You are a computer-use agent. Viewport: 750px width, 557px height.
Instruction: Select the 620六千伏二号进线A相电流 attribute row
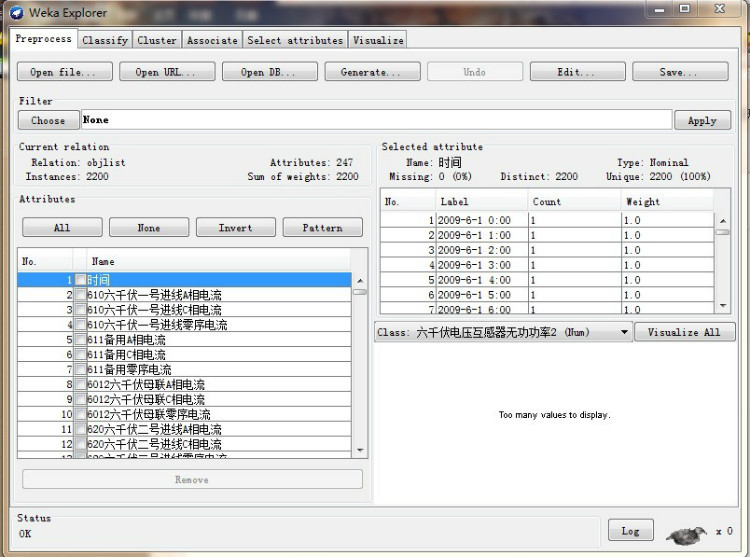click(184, 429)
